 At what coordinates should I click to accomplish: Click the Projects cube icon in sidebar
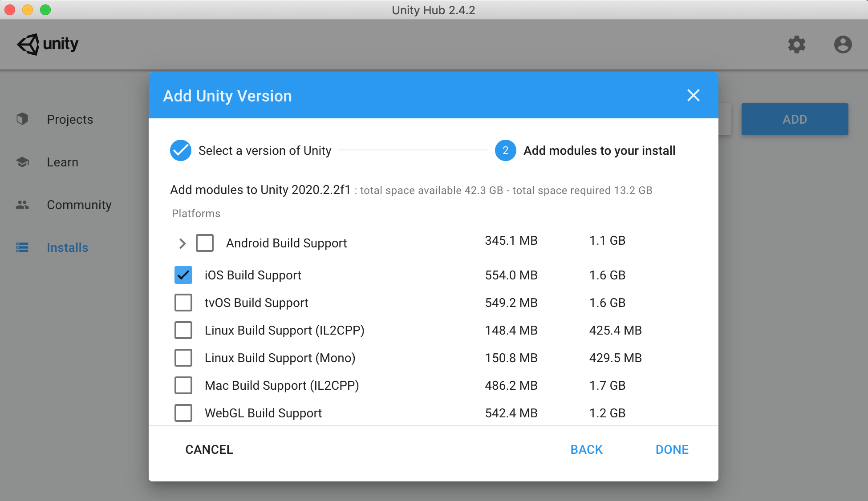22,119
